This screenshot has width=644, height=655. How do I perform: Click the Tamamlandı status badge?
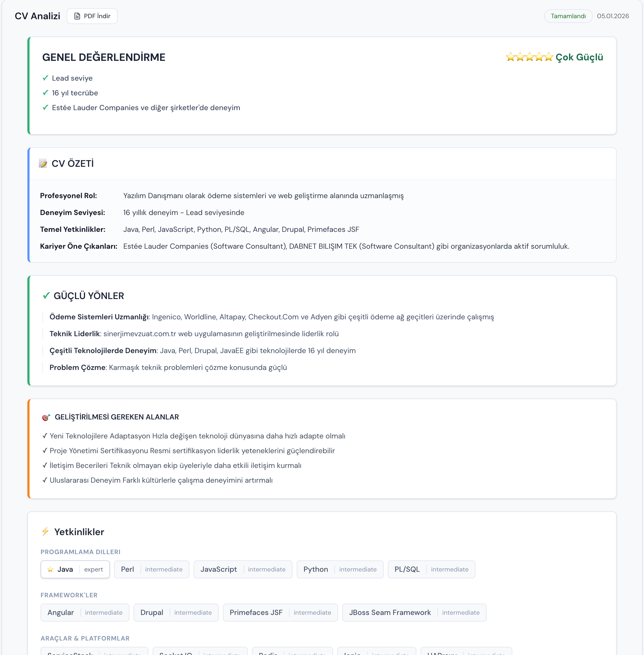[568, 16]
